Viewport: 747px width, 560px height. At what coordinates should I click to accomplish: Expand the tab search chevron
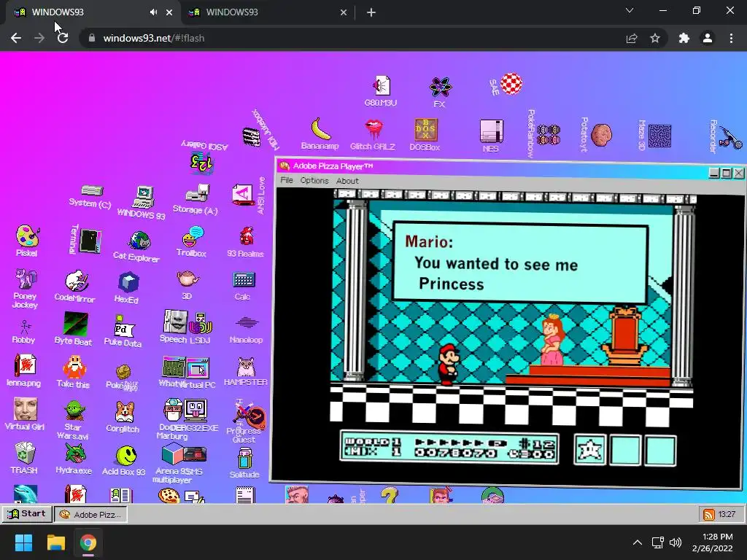coord(630,10)
